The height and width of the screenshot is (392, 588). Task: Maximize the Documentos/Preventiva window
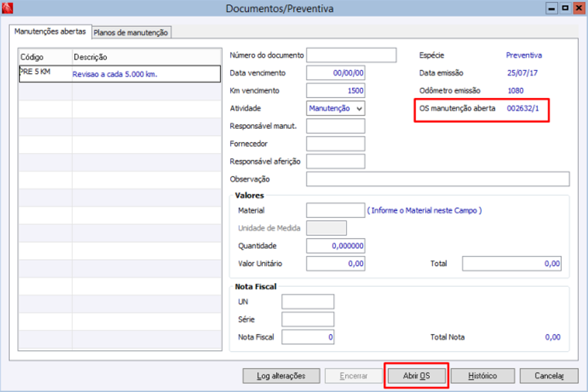(x=565, y=8)
